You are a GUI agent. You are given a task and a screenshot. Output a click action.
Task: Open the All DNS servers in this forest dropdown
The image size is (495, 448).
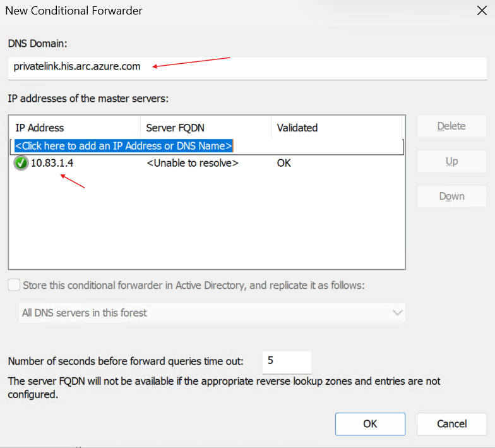click(212, 313)
